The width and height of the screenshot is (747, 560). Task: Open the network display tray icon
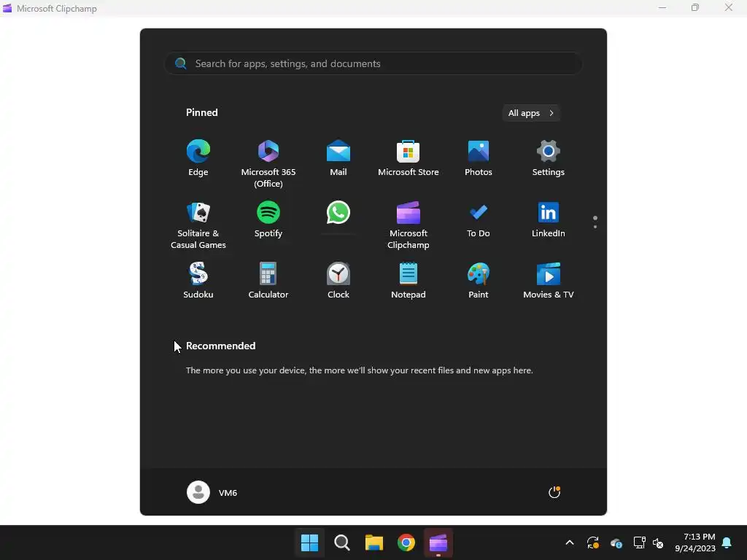pyautogui.click(x=639, y=542)
